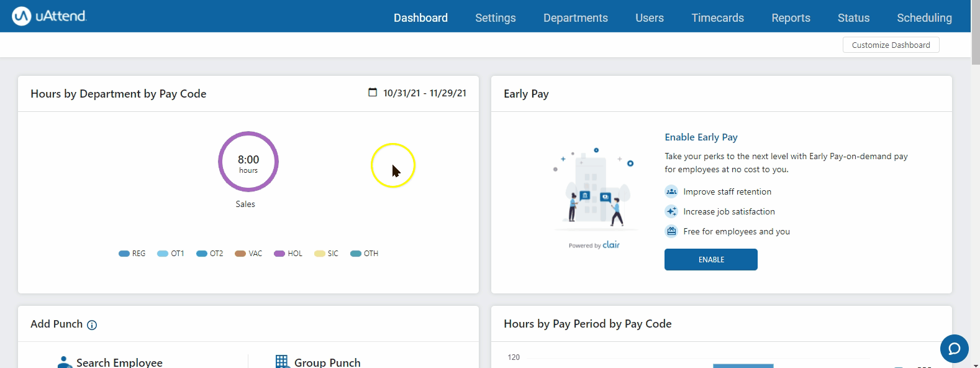Toggle the HOL legend swatch
Image resolution: width=980 pixels, height=368 pixels.
click(279, 254)
